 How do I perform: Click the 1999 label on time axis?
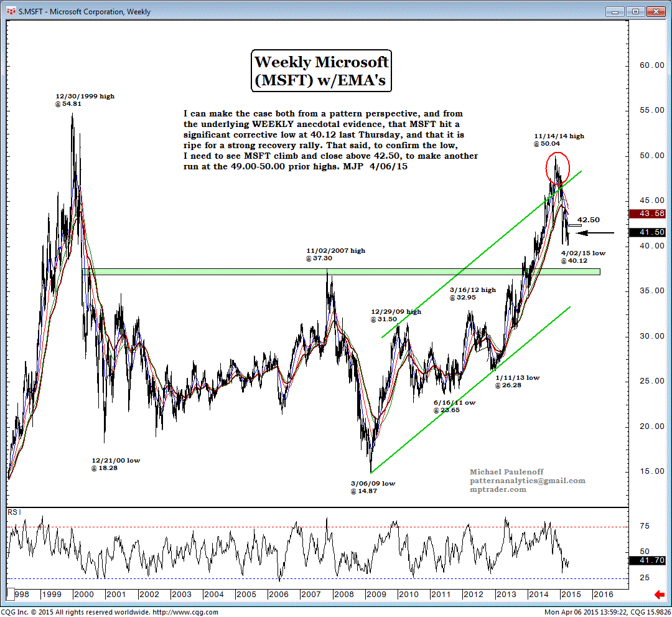point(52,595)
